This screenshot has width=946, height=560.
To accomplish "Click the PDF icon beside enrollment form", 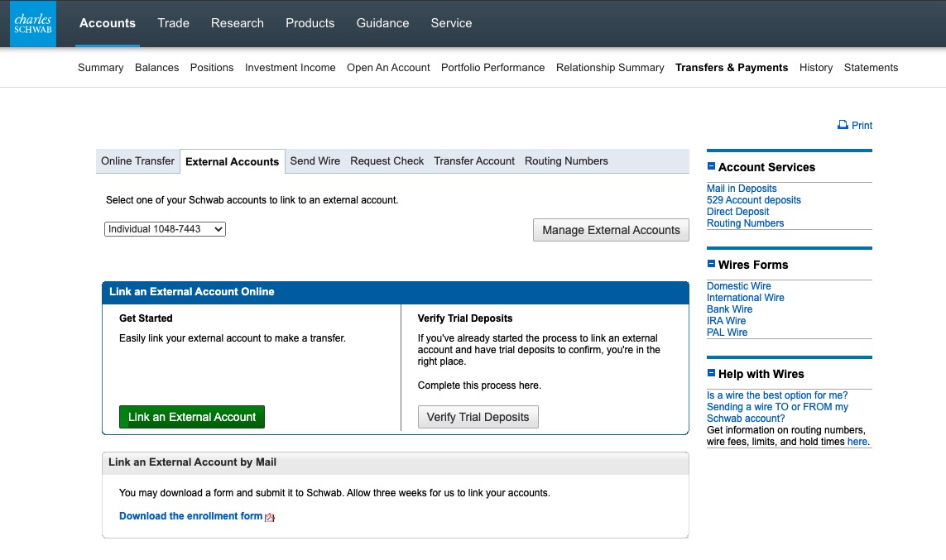I will tap(270, 517).
